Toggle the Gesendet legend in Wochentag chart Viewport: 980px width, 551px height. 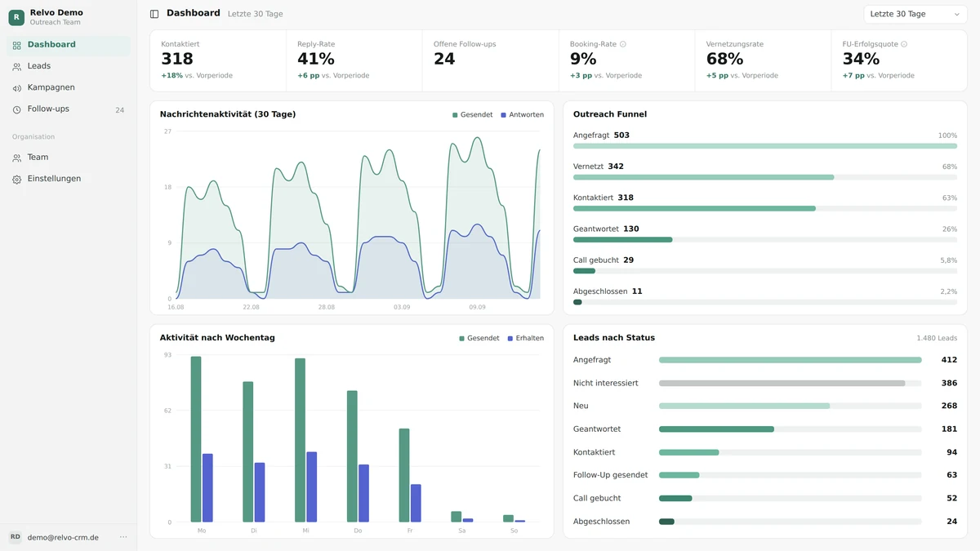point(479,338)
